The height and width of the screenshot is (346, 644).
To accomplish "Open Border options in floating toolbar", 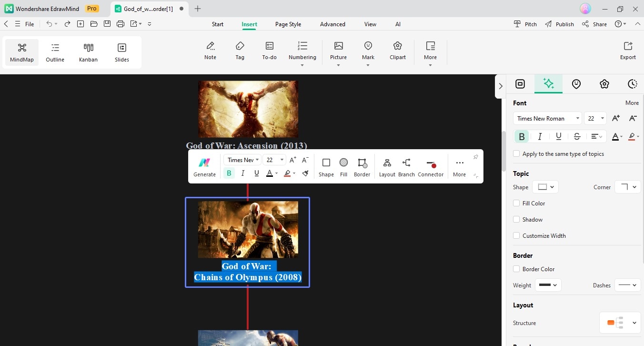I will pos(362,167).
